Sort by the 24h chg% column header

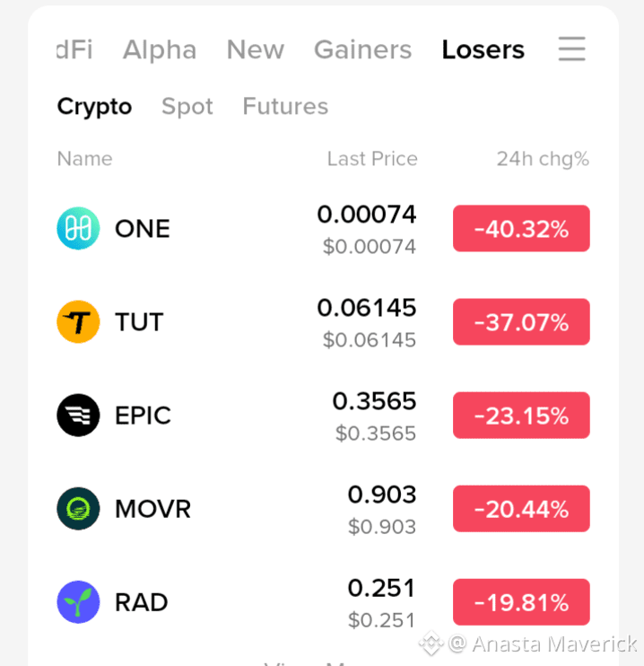tap(543, 159)
